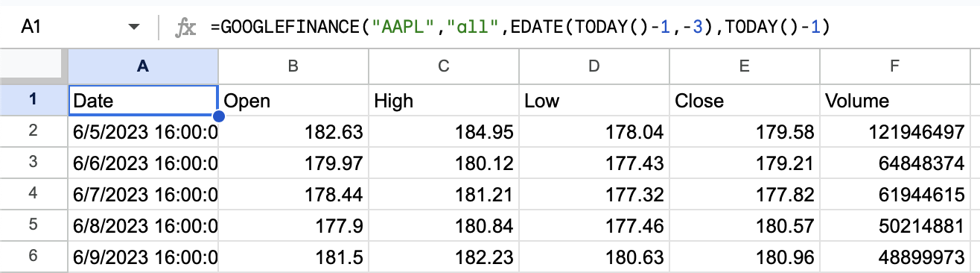Select row 5 header
Image resolution: width=980 pixels, height=273 pixels.
click(34, 226)
